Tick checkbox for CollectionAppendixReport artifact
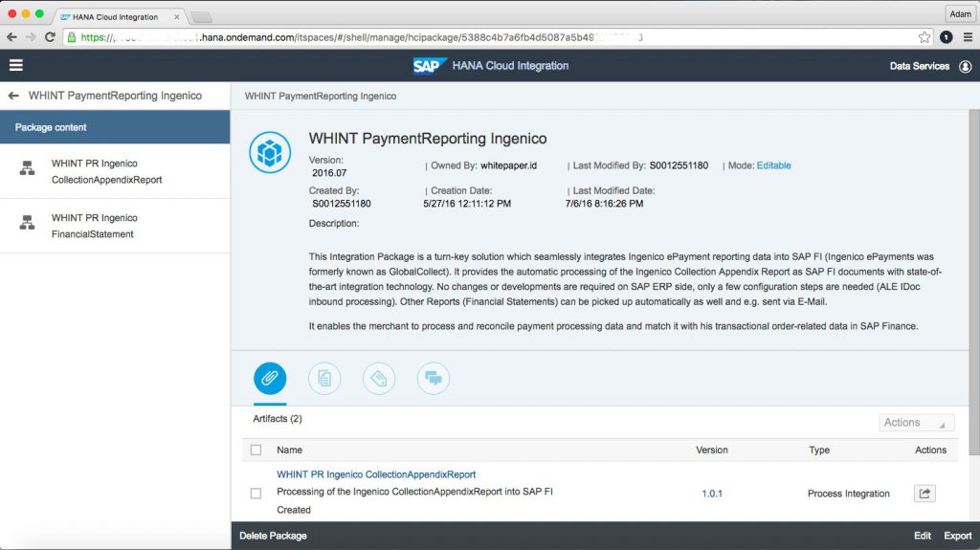The width and height of the screenshot is (980, 550). coord(256,494)
